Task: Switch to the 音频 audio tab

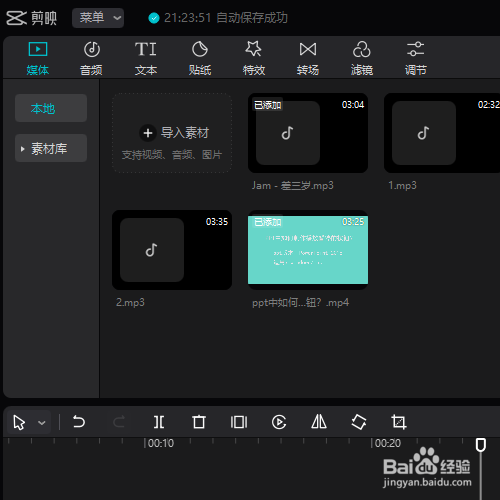Action: click(x=91, y=59)
